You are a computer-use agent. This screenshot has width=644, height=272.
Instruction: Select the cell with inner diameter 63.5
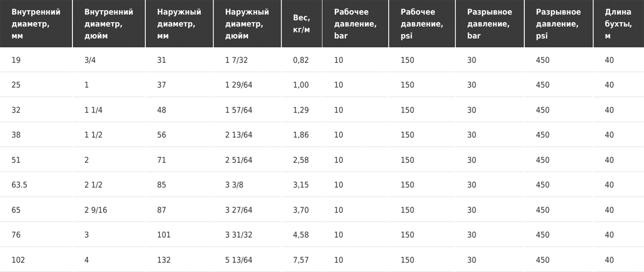[19, 185]
